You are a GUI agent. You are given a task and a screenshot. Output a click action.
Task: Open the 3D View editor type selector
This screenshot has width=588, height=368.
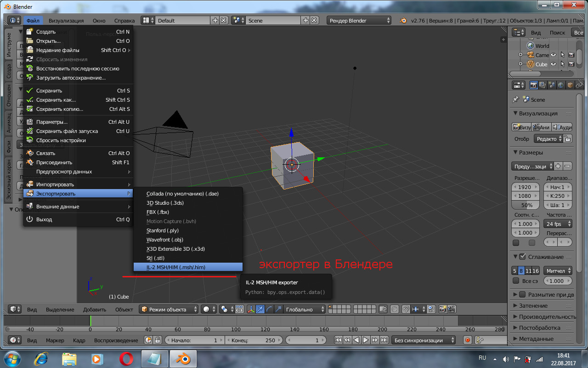click(15, 309)
